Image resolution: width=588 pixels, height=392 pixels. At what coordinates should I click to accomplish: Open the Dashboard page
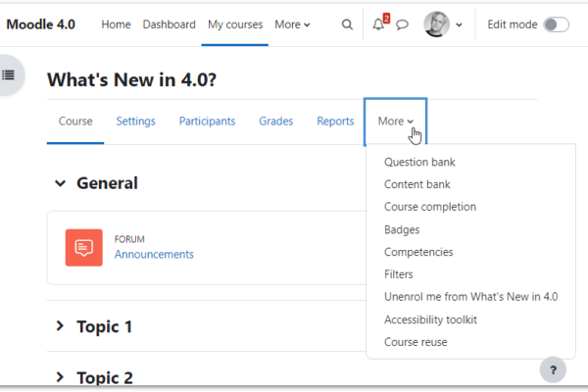pos(169,24)
